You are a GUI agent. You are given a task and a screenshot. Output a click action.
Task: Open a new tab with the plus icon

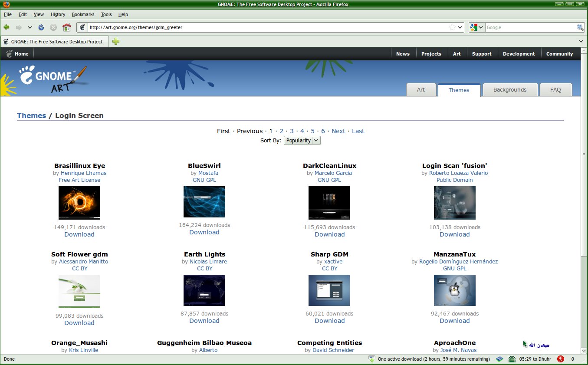click(115, 41)
